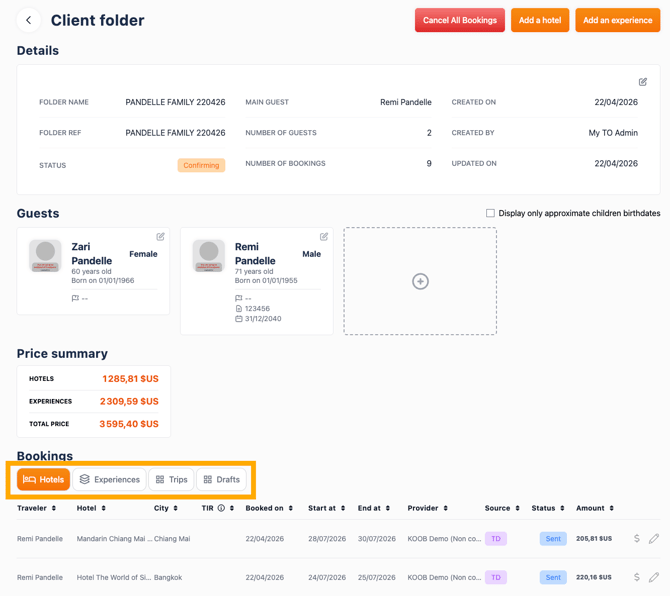Image resolution: width=670 pixels, height=596 pixels.
Task: Click Remi's passport number 123456
Action: [x=257, y=308]
